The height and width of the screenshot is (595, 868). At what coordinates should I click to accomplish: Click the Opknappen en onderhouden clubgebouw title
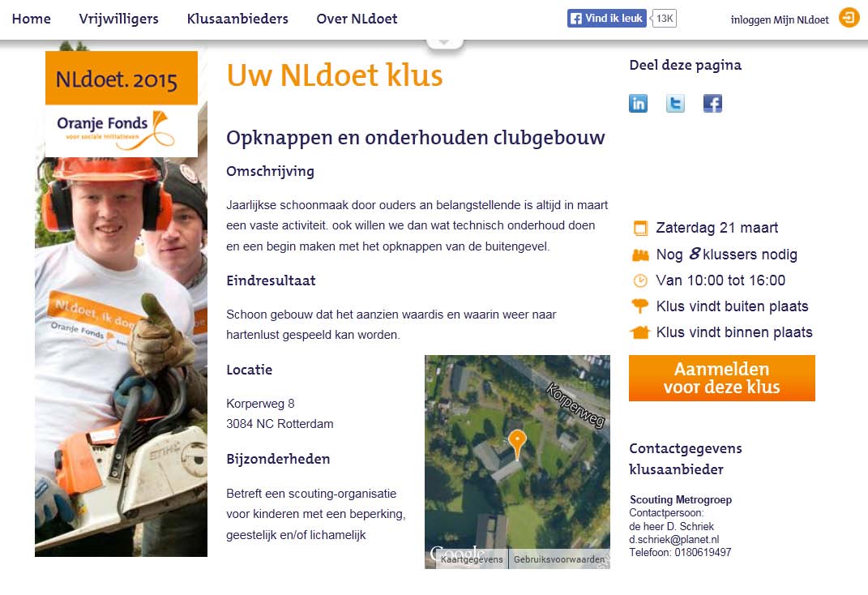tap(415, 138)
